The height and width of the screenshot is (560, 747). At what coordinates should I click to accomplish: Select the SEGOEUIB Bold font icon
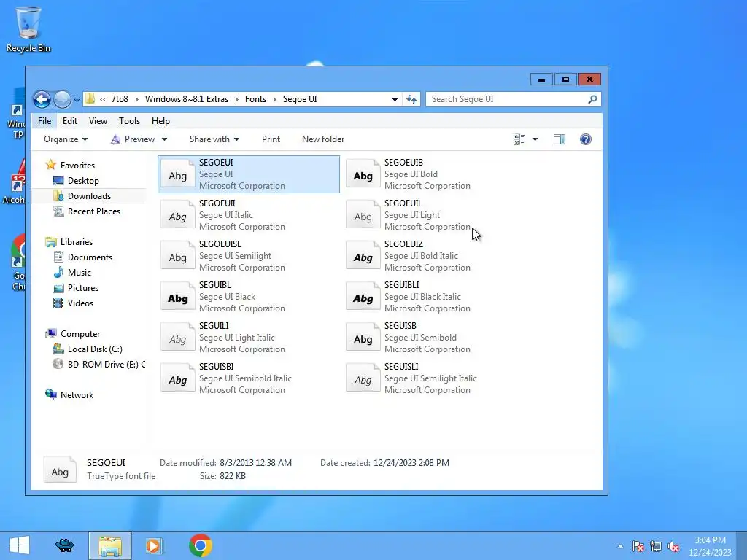click(x=363, y=174)
